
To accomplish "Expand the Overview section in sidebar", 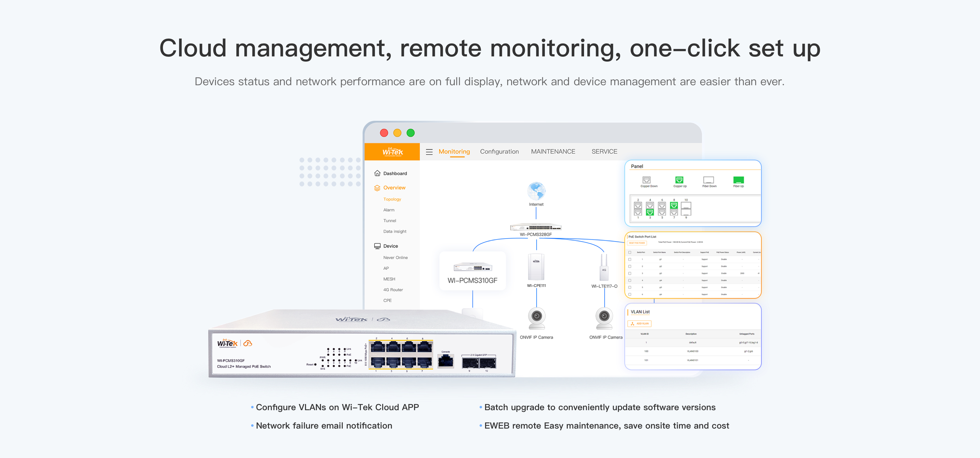I will (394, 188).
